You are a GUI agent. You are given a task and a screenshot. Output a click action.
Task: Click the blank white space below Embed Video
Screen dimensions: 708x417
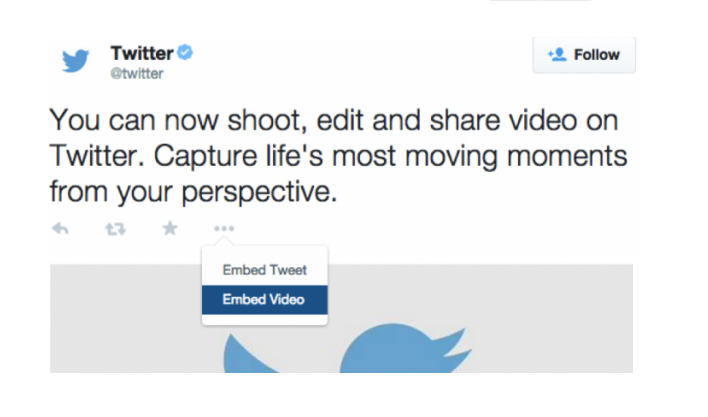[x=265, y=320]
